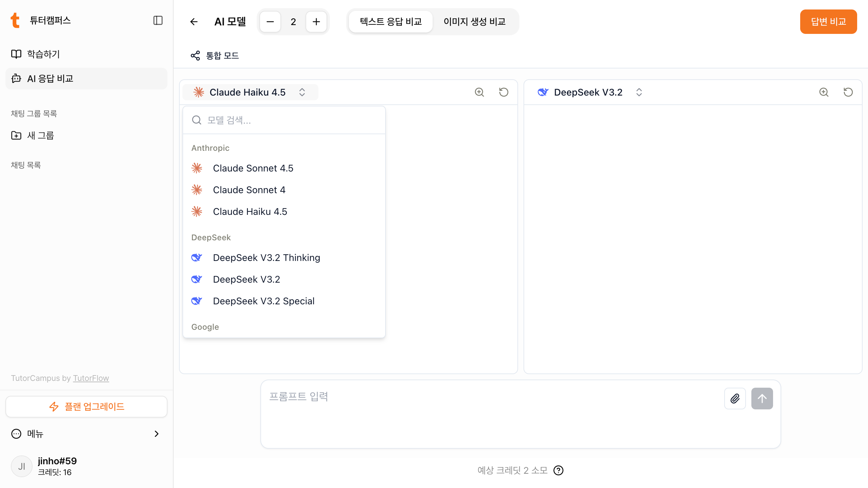Go back with the left arrow

pyautogui.click(x=194, y=22)
